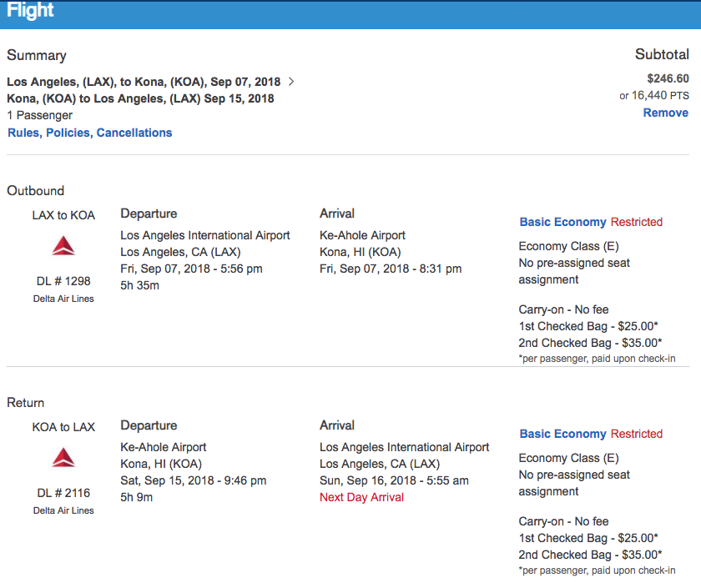Expand the chevron beside the LAX to Kona summary

(290, 82)
